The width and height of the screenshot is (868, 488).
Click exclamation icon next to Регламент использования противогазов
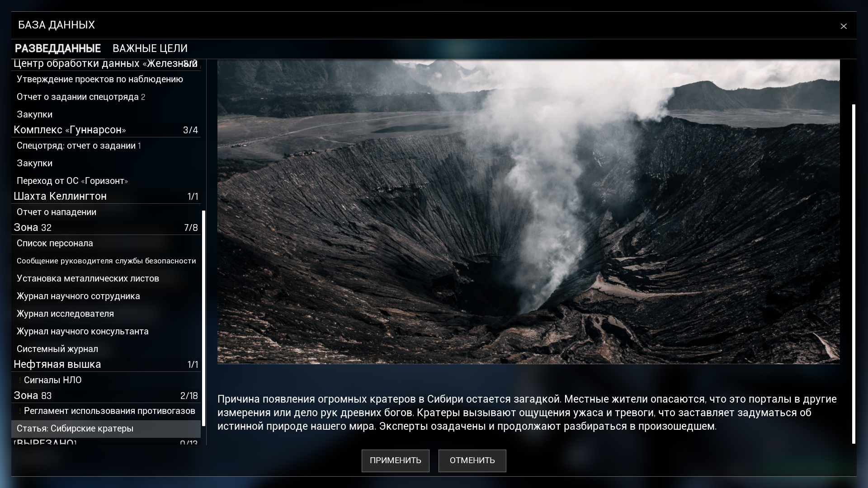coord(20,411)
